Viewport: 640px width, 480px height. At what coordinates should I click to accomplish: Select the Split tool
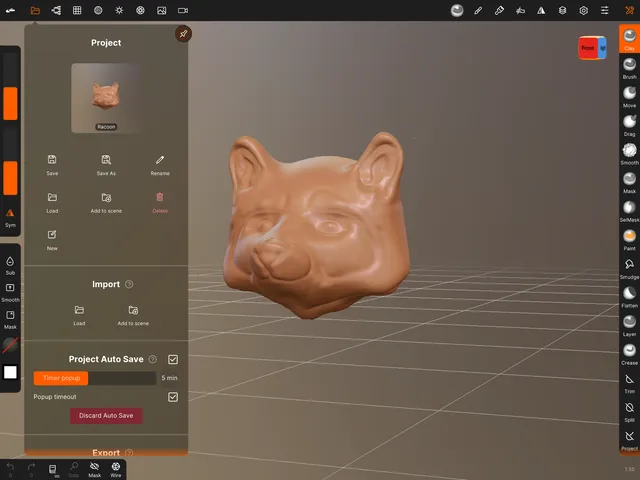point(629,411)
